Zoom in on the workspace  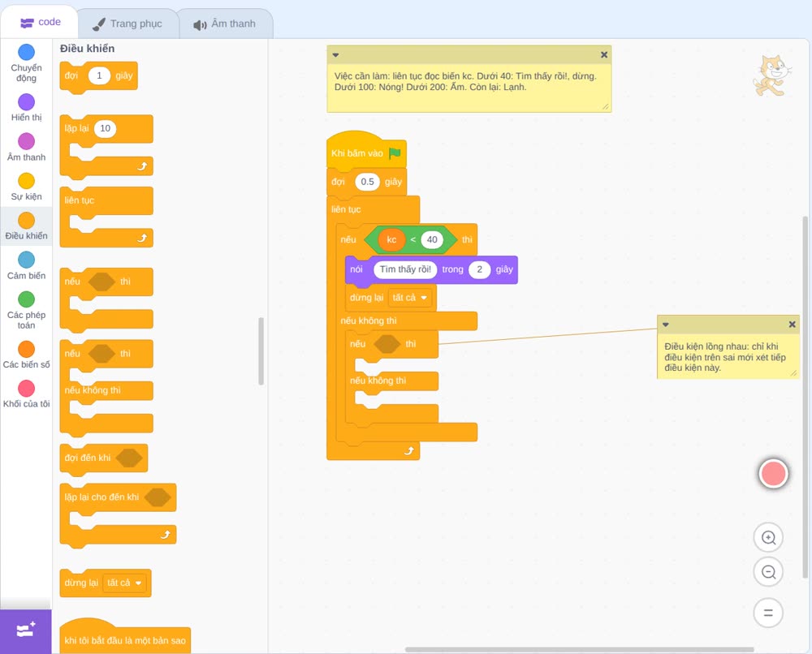[768, 538]
